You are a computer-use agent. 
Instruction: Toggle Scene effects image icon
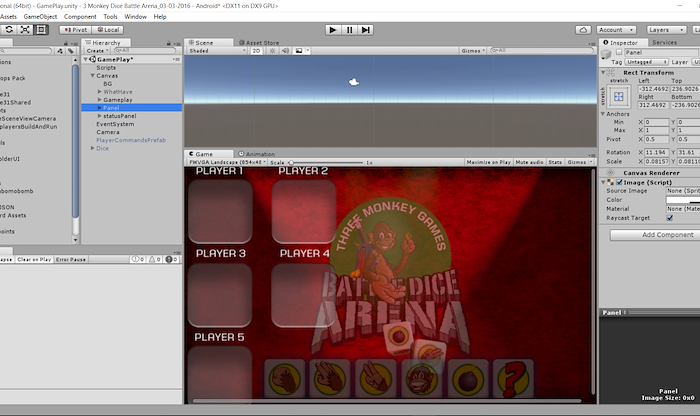click(299, 51)
